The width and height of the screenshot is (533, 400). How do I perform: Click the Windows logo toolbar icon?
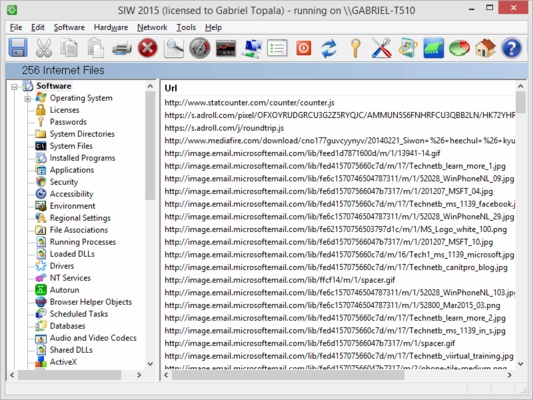click(x=408, y=48)
